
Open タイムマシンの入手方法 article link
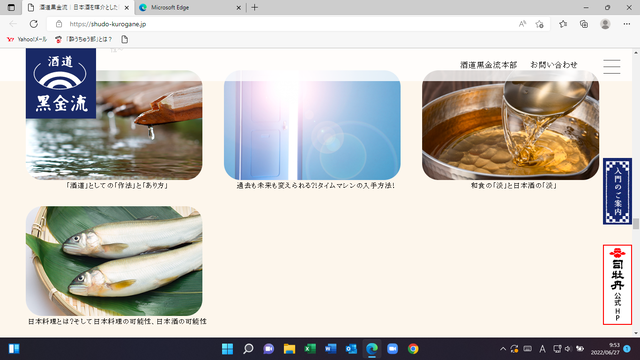pyautogui.click(x=316, y=185)
